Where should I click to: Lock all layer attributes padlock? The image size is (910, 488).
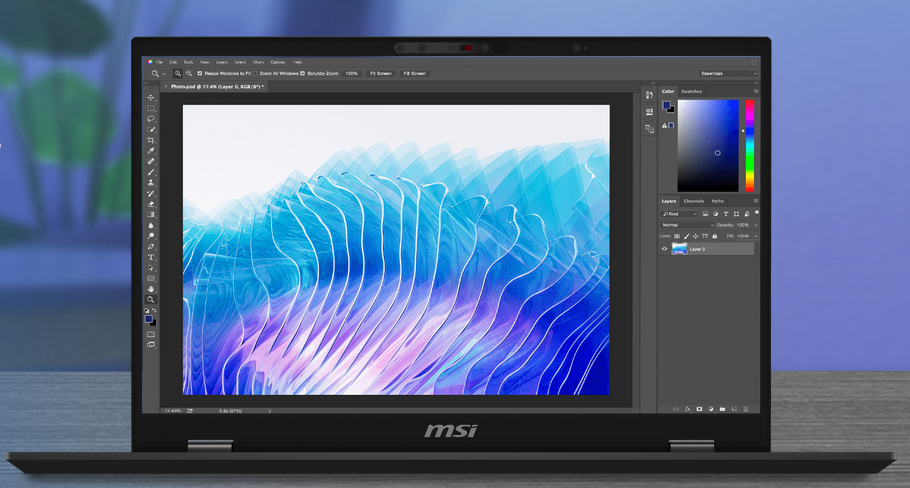pyautogui.click(x=714, y=236)
